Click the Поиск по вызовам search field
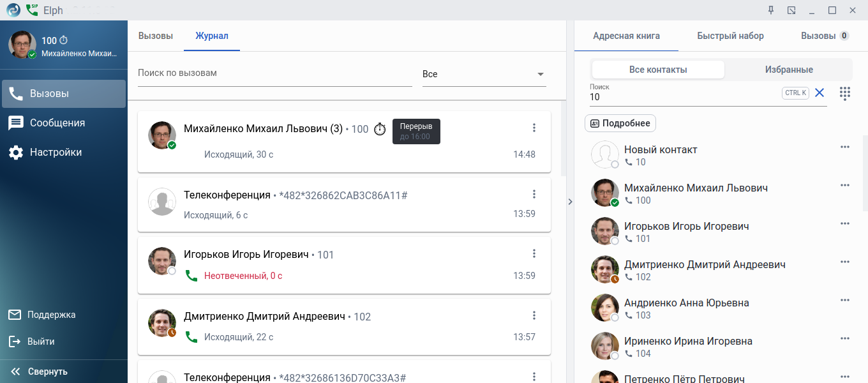 [x=274, y=73]
